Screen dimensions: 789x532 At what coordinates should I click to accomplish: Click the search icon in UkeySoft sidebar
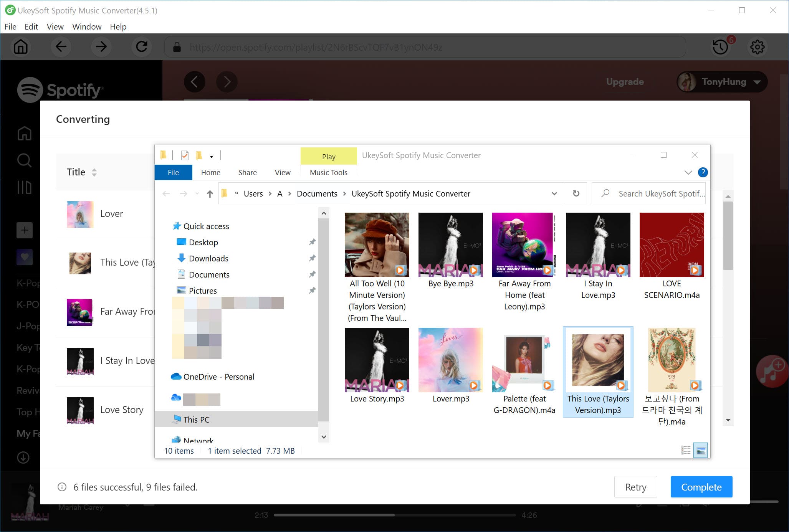coord(24,161)
